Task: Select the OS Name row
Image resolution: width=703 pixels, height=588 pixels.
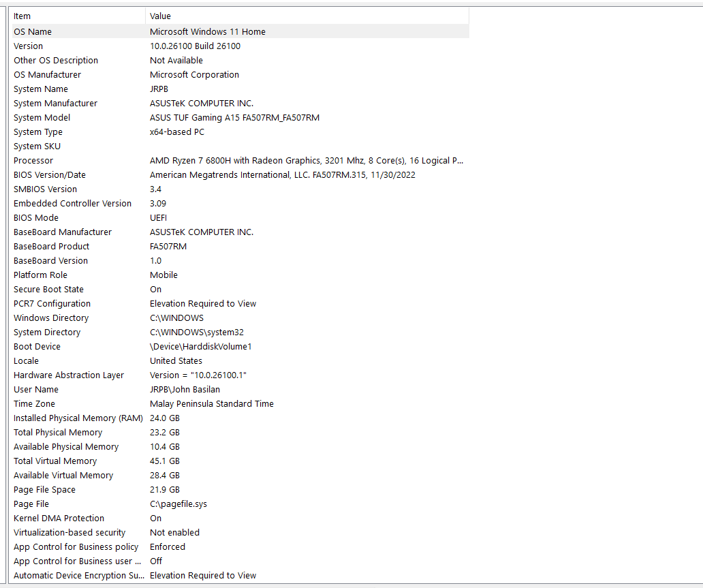Action: tap(239, 31)
